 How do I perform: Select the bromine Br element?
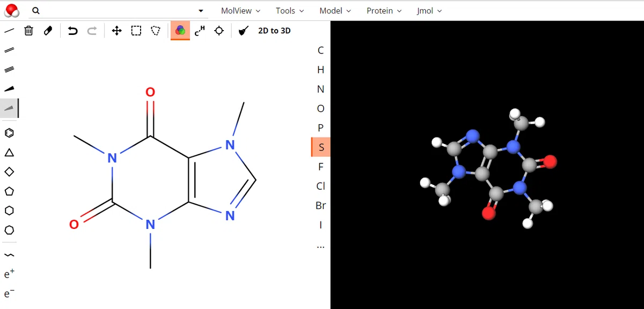(321, 205)
